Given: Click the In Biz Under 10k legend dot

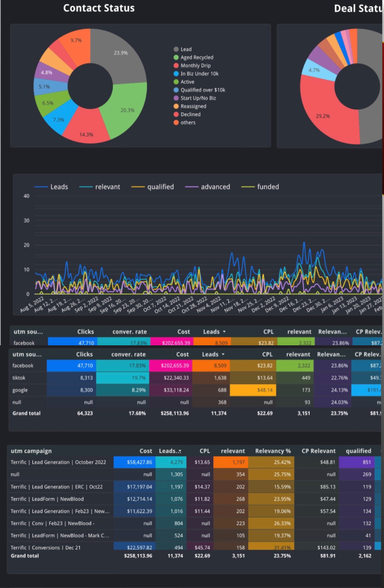Looking at the screenshot, I should coord(176,74).
